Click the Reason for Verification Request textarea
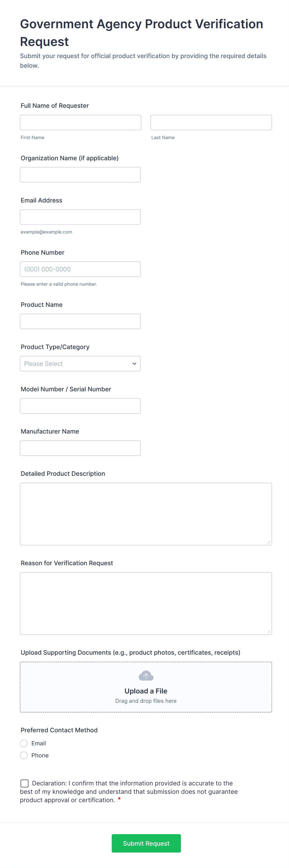This screenshot has width=289, height=868. tap(146, 603)
